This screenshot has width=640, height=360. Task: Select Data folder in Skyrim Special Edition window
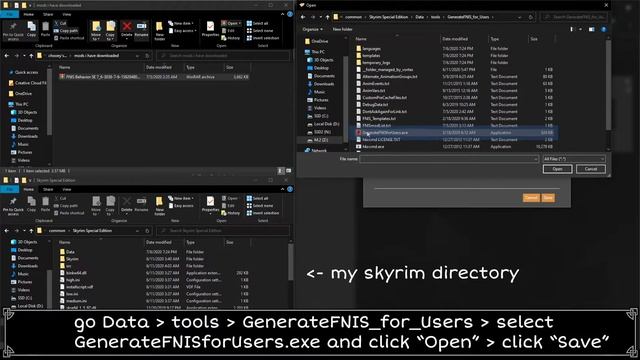coord(70,252)
